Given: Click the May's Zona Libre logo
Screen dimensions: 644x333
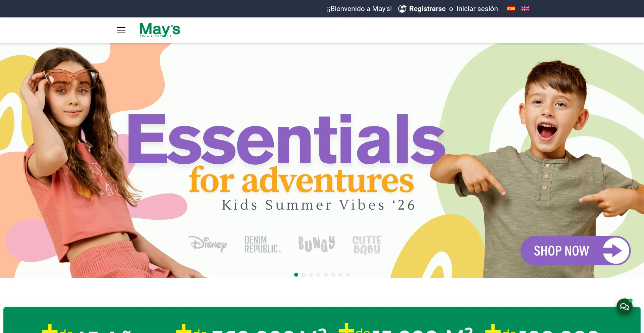Looking at the screenshot, I should tap(160, 30).
